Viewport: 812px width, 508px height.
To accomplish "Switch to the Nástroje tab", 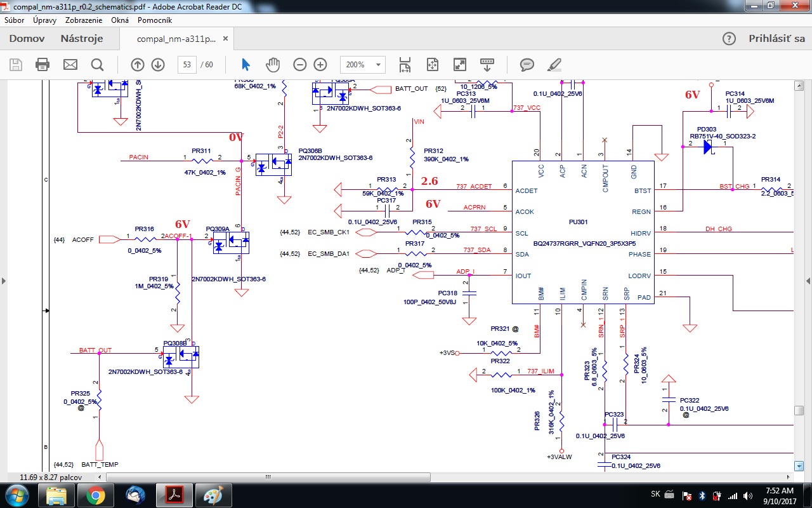I will click(81, 39).
